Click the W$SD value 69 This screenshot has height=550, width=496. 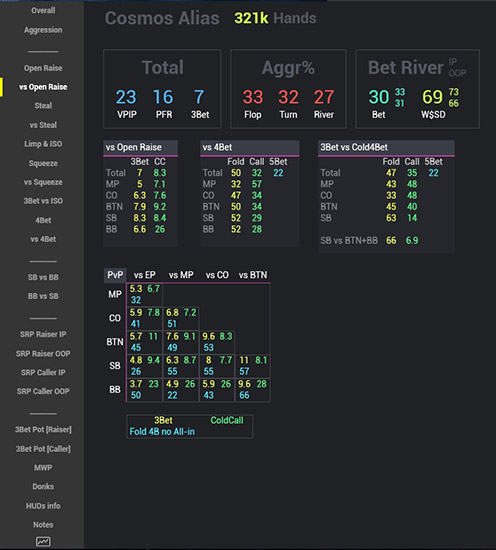pyautogui.click(x=433, y=97)
